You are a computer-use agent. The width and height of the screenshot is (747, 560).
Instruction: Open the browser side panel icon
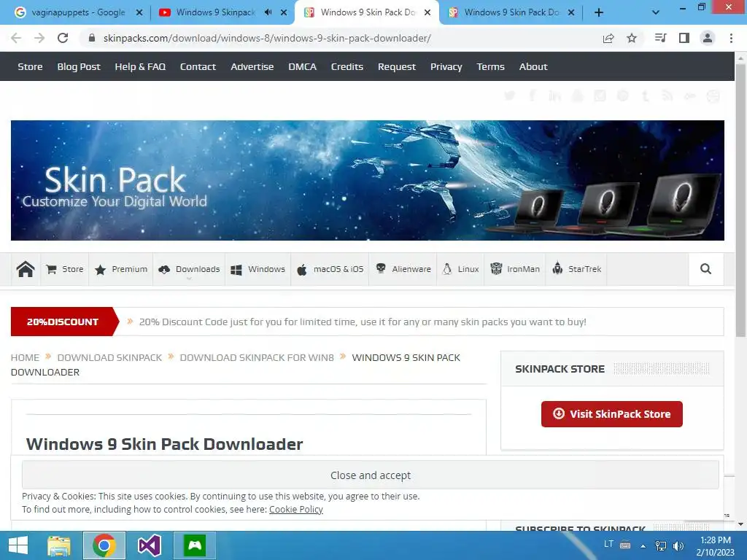[x=684, y=38]
